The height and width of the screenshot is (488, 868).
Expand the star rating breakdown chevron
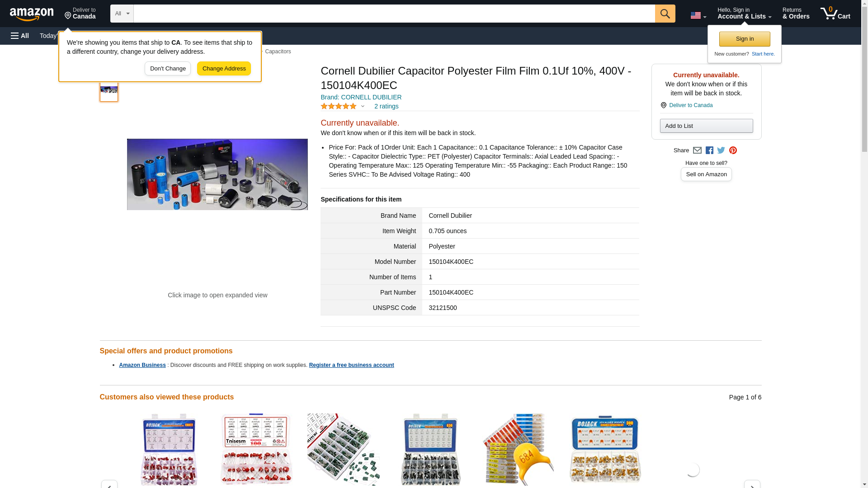click(x=363, y=106)
